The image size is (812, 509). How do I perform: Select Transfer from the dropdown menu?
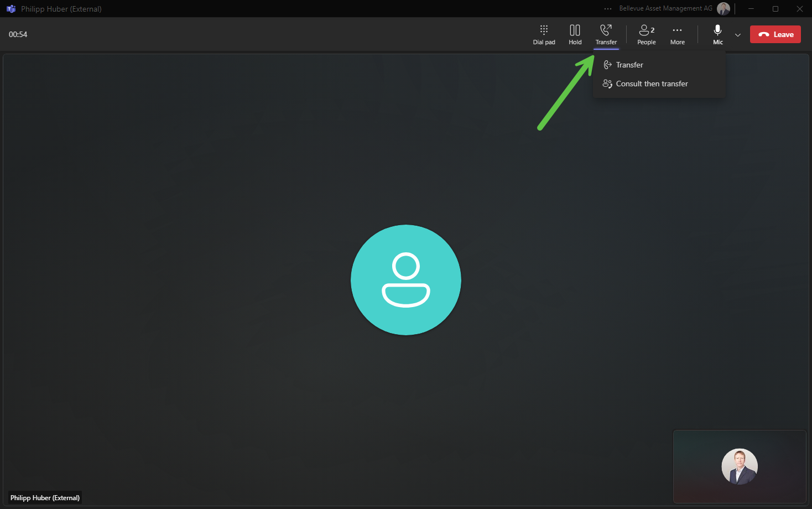pos(629,65)
